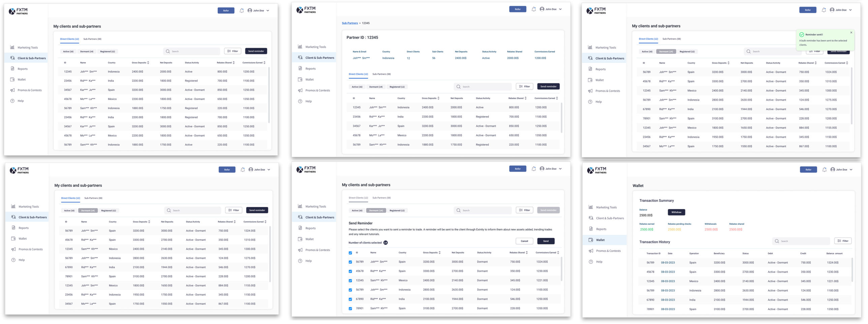Click Marketing Tools chart icon in Wallet screen sidebar
This screenshot has height=324, width=868.
[591, 207]
